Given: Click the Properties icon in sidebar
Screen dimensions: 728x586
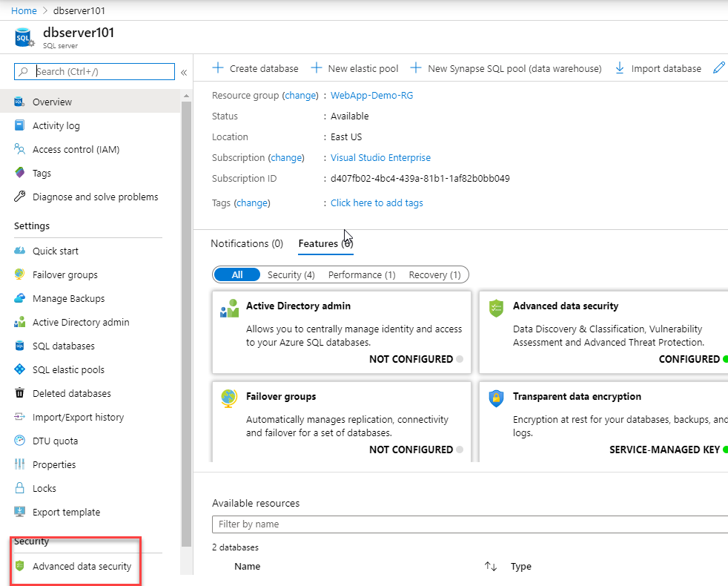Looking at the screenshot, I should (19, 464).
